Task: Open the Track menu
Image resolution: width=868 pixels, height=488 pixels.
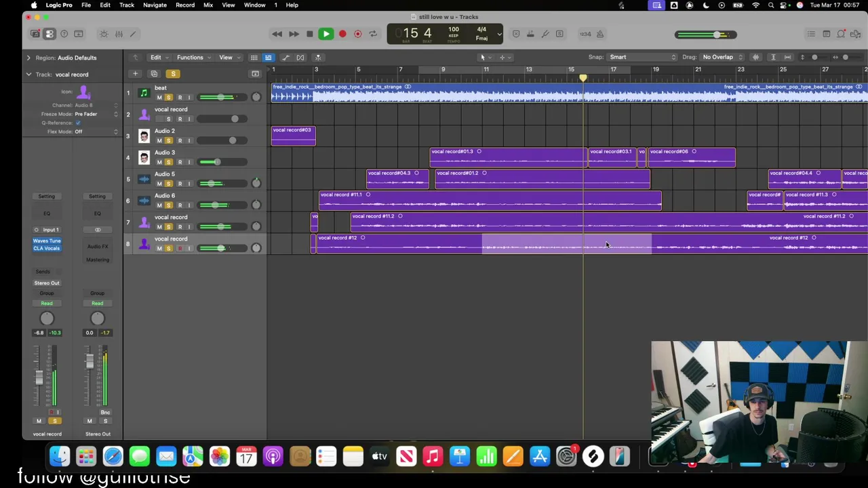Action: pyautogui.click(x=127, y=5)
